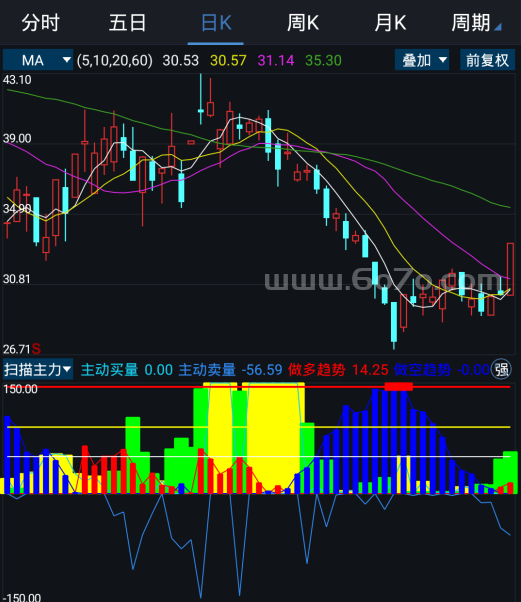
Task: Select the 日K chart tab
Action: [x=216, y=23]
